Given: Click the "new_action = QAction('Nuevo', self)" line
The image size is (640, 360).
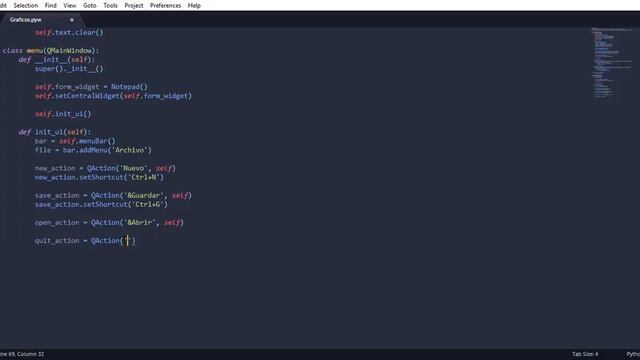Looking at the screenshot, I should coord(105,168).
